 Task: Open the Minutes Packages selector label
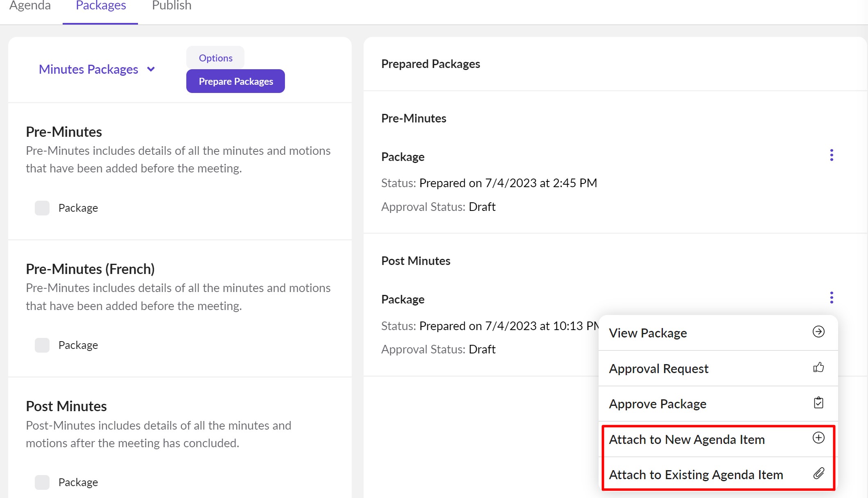click(x=88, y=69)
